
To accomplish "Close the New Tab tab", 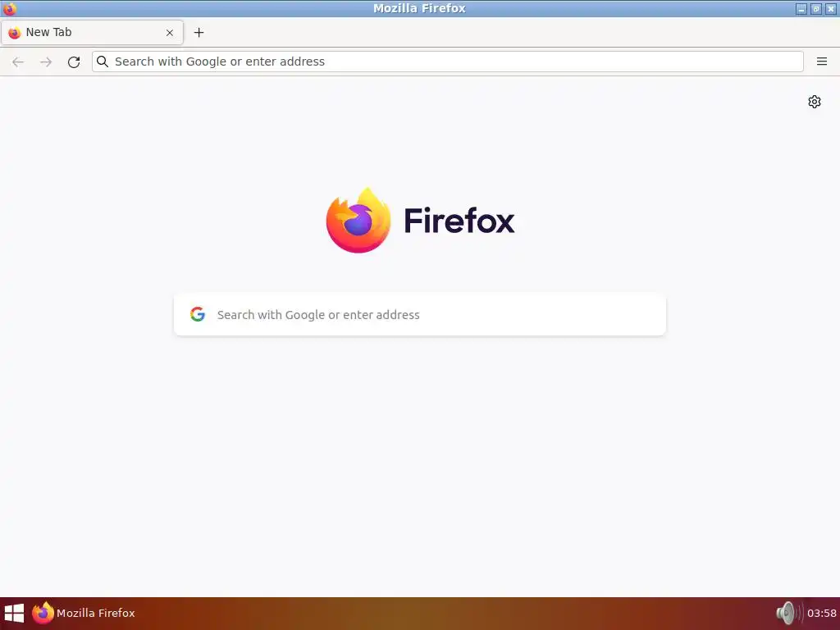I will pos(170,33).
